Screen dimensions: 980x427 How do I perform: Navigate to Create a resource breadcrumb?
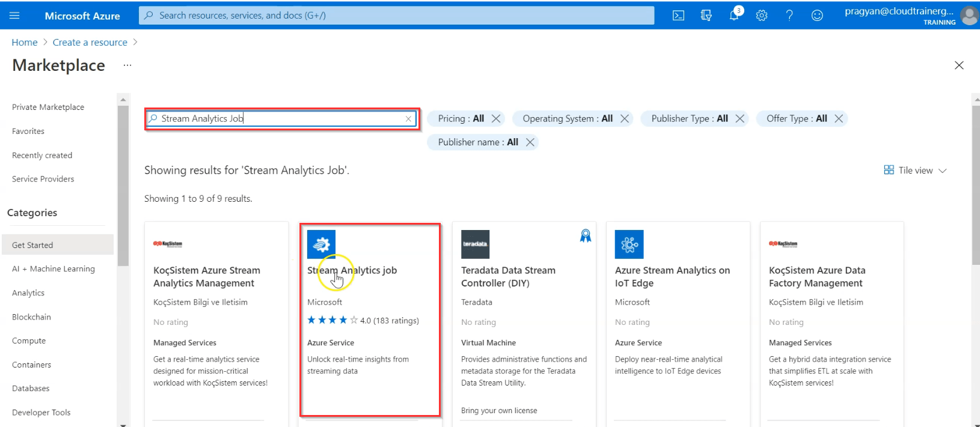pyautogui.click(x=90, y=42)
